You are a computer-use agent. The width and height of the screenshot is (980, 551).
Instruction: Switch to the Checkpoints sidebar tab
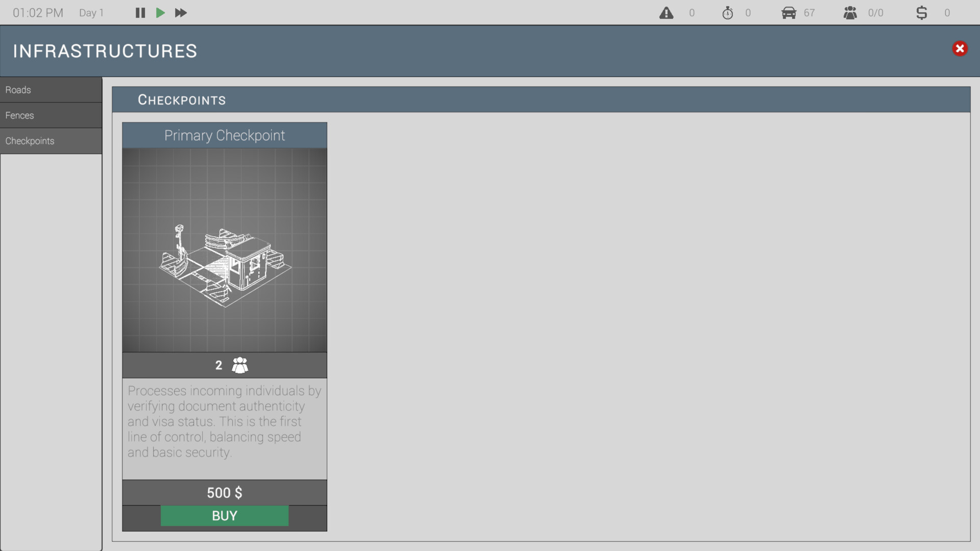[51, 141]
